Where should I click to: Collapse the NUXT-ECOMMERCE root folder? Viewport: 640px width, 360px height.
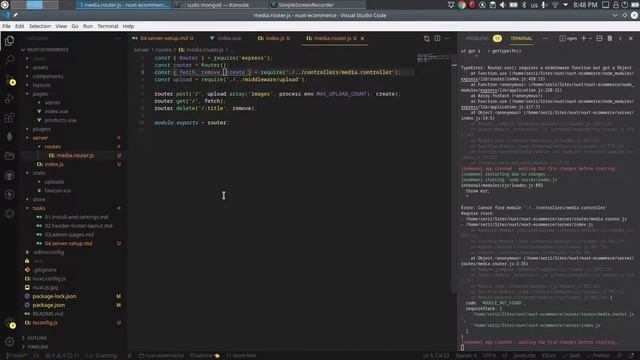pos(45,50)
